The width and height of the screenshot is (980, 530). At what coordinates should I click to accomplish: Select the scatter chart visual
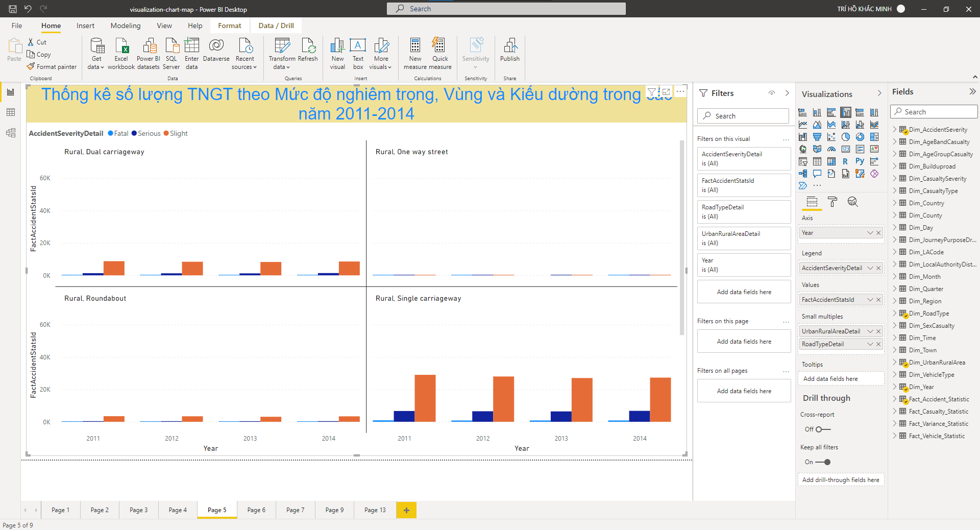pos(831,137)
